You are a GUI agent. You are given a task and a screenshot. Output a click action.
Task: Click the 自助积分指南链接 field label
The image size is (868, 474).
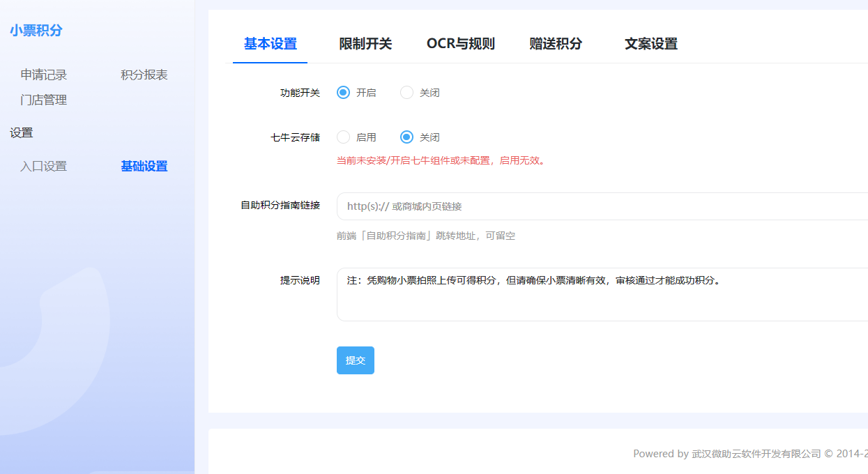pos(280,206)
